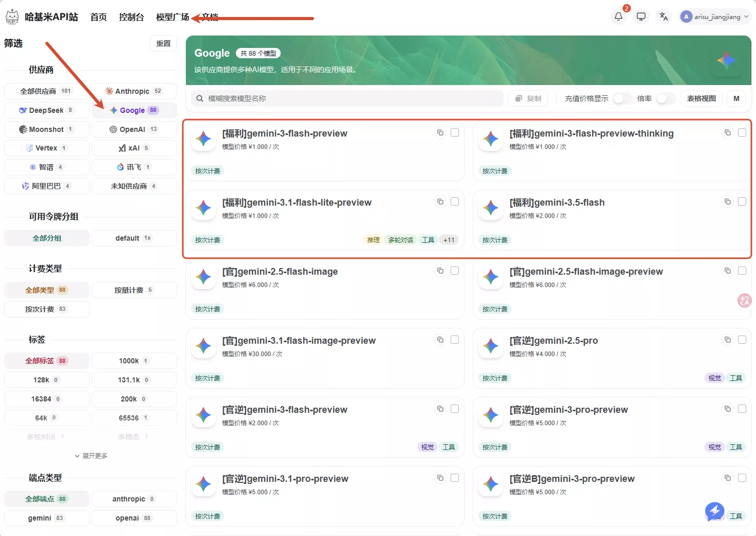Copy name of [官逆]gemini-3.1-pro-preview card
This screenshot has height=536, width=756.
(x=440, y=478)
